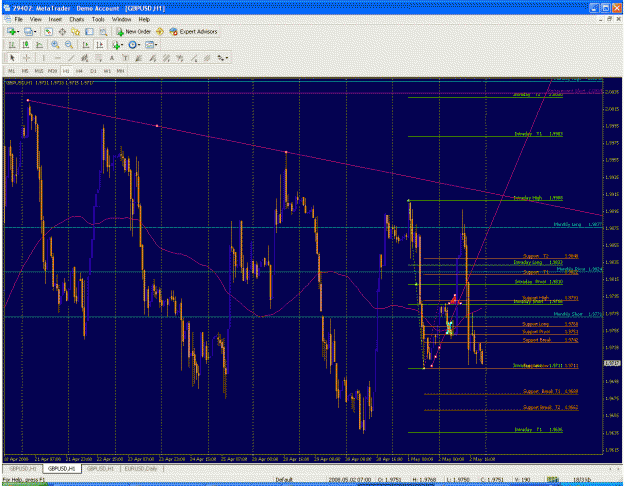This screenshot has height=486, width=625.
Task: Switch chart to line chart
Action: click(x=39, y=45)
